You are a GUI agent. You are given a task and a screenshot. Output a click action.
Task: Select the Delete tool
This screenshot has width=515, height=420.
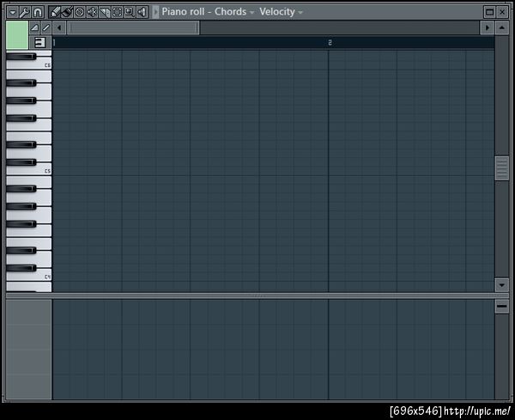tap(80, 13)
